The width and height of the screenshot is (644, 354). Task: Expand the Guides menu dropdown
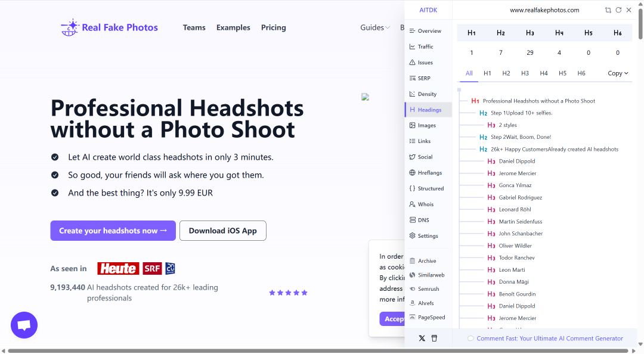(x=375, y=27)
